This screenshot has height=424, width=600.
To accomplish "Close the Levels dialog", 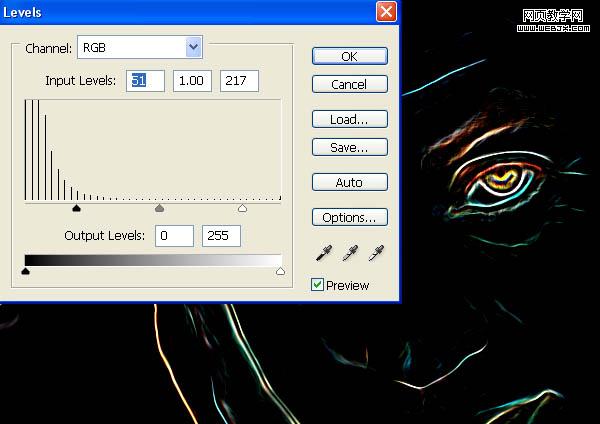I will click(386, 12).
